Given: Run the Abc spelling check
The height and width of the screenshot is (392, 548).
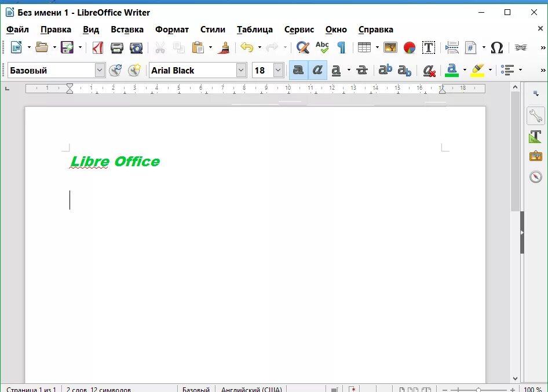Looking at the screenshot, I should click(x=322, y=47).
